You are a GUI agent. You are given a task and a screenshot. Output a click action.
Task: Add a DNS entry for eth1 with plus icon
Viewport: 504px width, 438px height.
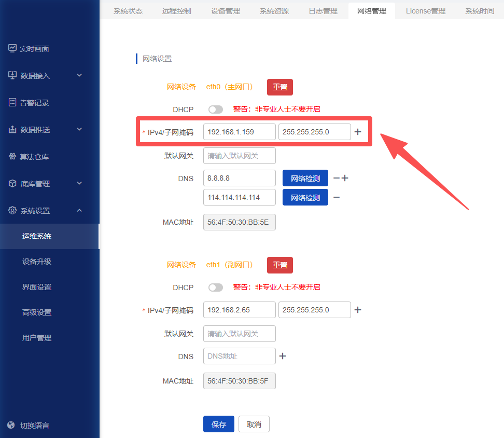pyautogui.click(x=283, y=356)
